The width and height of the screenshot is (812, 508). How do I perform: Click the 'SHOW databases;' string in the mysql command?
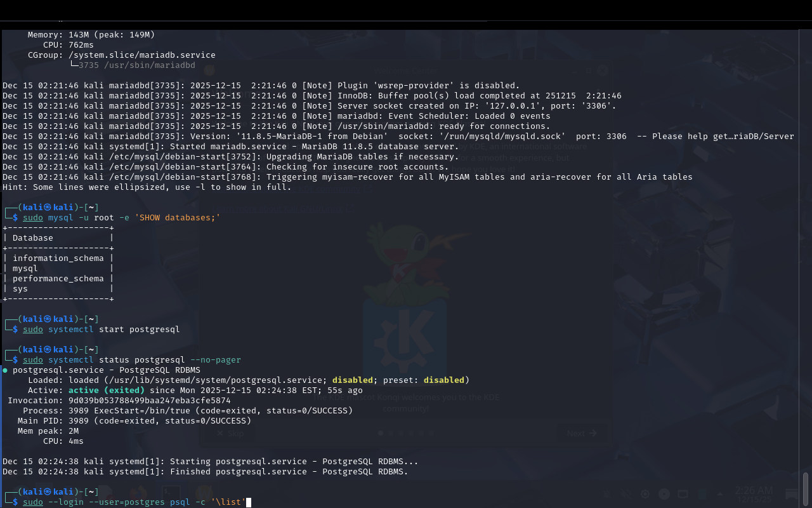pyautogui.click(x=174, y=218)
